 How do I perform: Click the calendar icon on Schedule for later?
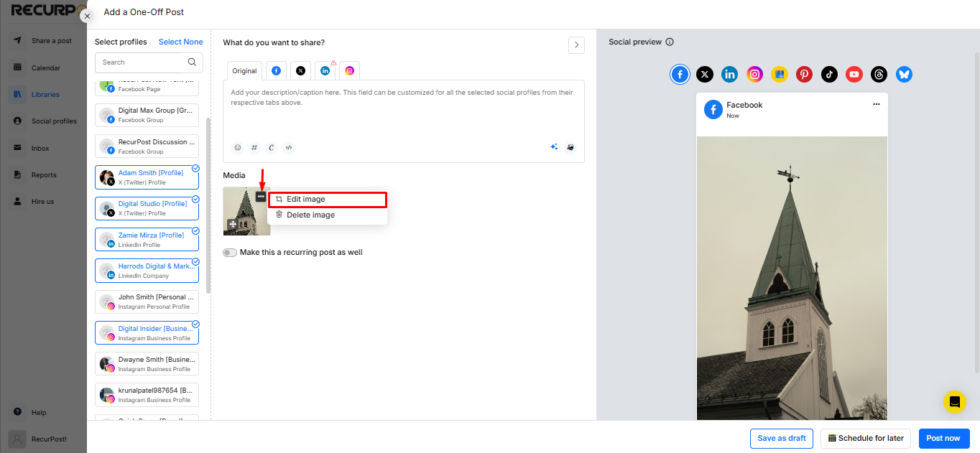[x=832, y=438]
